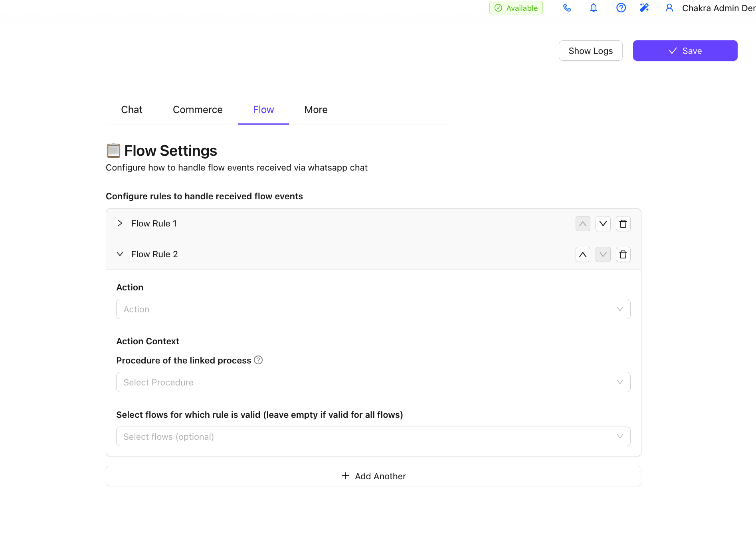The image size is (756, 556).
Task: Switch to the Commerce tab
Action: tap(198, 110)
